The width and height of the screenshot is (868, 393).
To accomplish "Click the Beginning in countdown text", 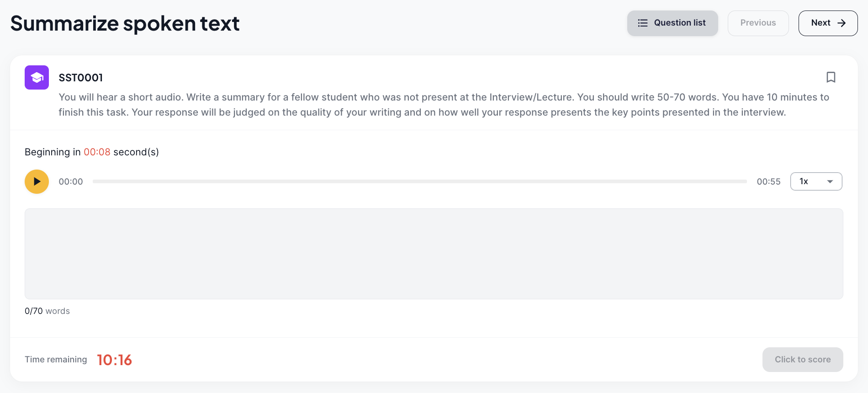I will (x=92, y=152).
